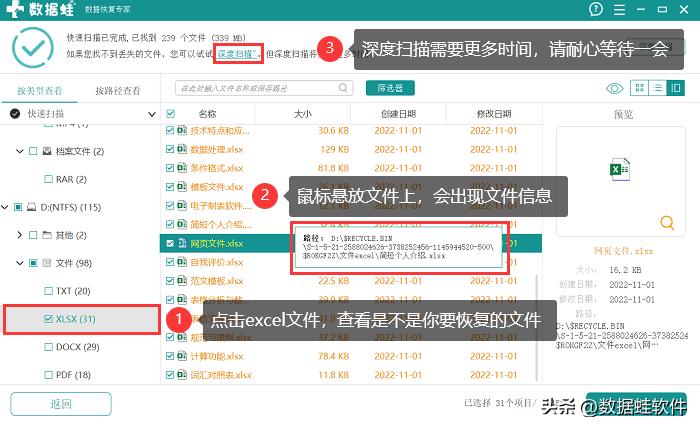Click the Excel icon of 范文模板.xlsx
Viewport: 700px width, 428px height.
pyautogui.click(x=182, y=281)
